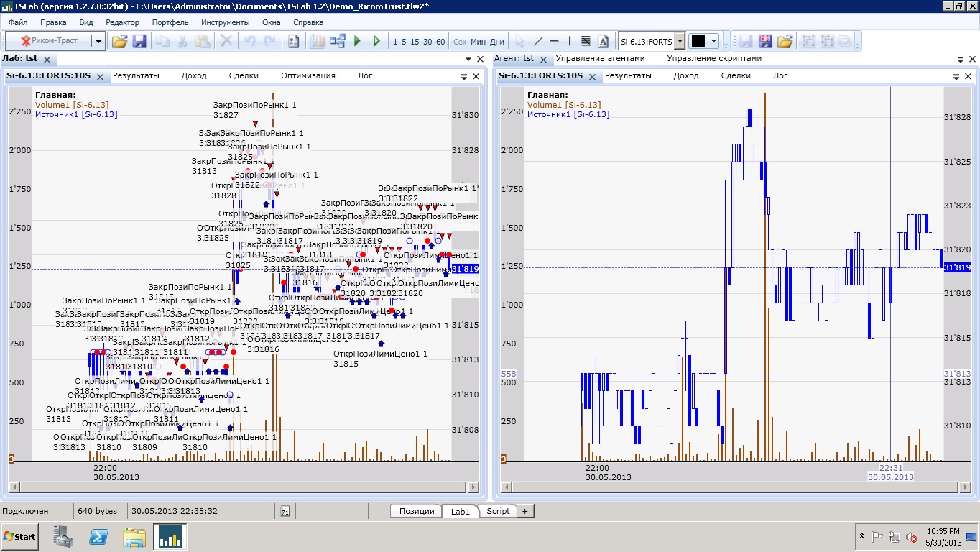
Task: Click the properties sheet icon in the toolbar
Action: coord(293,42)
